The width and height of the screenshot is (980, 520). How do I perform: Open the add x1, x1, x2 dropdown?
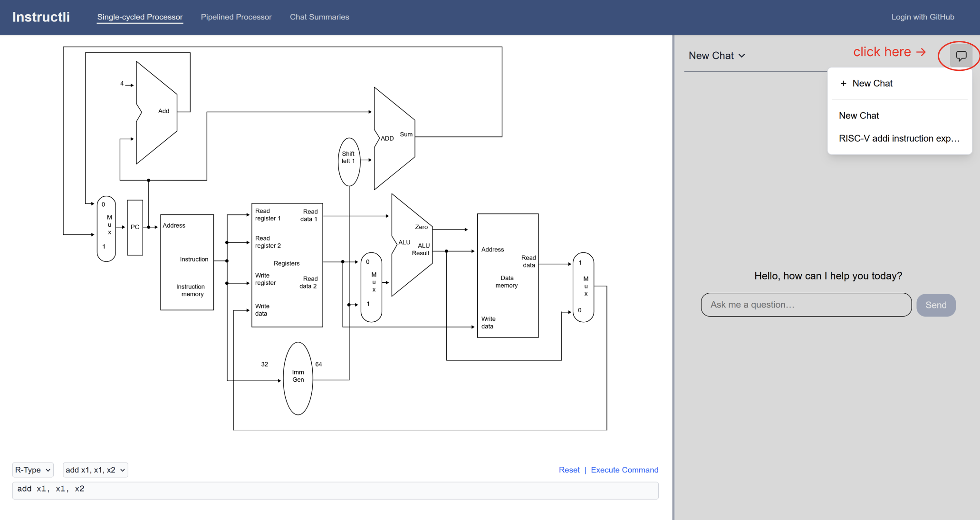point(95,470)
